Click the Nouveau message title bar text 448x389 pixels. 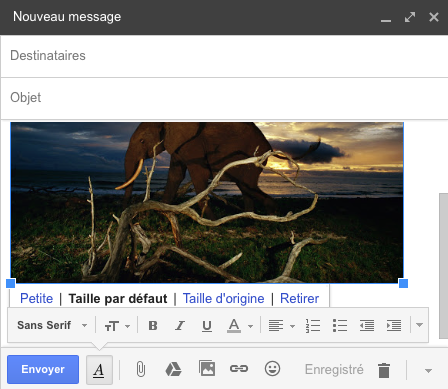click(67, 17)
